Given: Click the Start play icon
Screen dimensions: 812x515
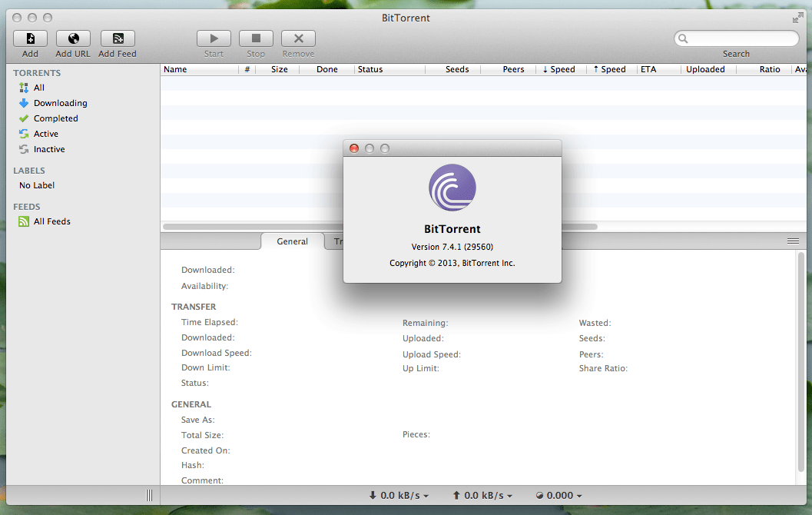Looking at the screenshot, I should pos(214,38).
